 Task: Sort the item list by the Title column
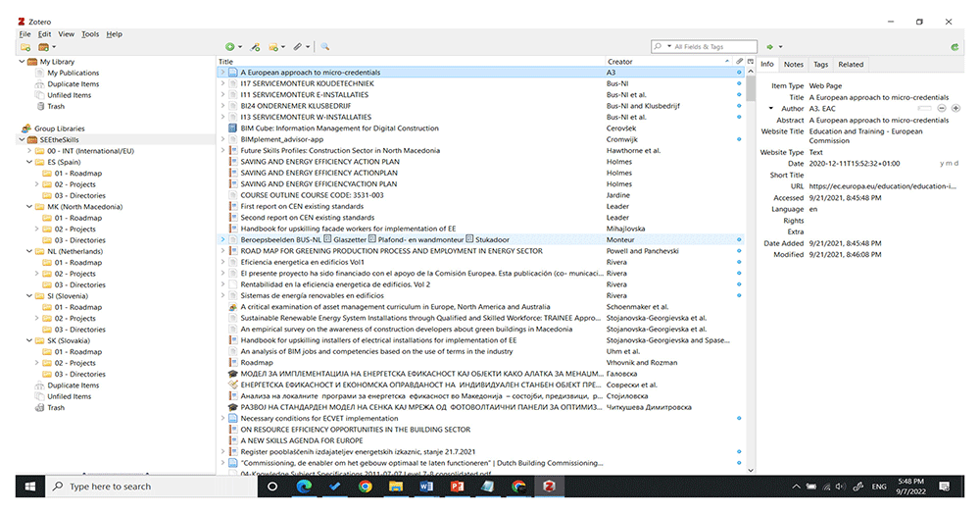[x=411, y=62]
